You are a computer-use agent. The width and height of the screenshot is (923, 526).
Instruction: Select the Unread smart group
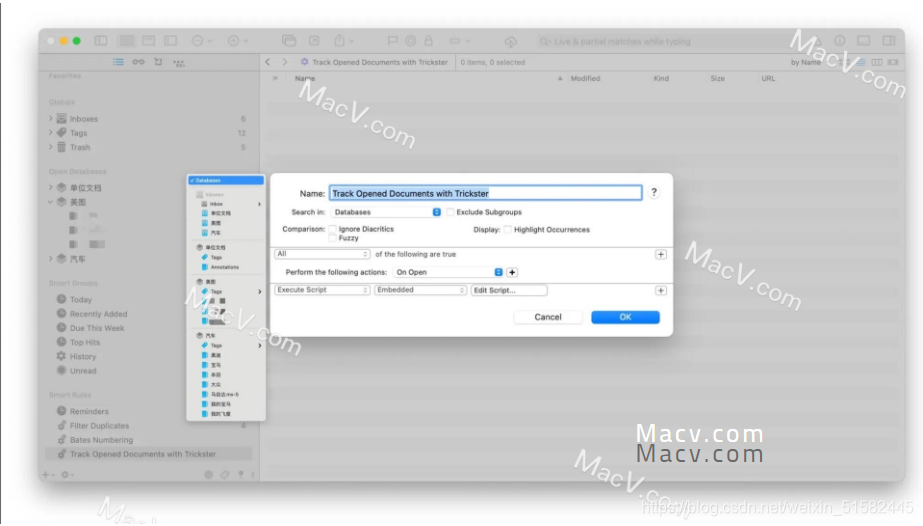coord(83,371)
